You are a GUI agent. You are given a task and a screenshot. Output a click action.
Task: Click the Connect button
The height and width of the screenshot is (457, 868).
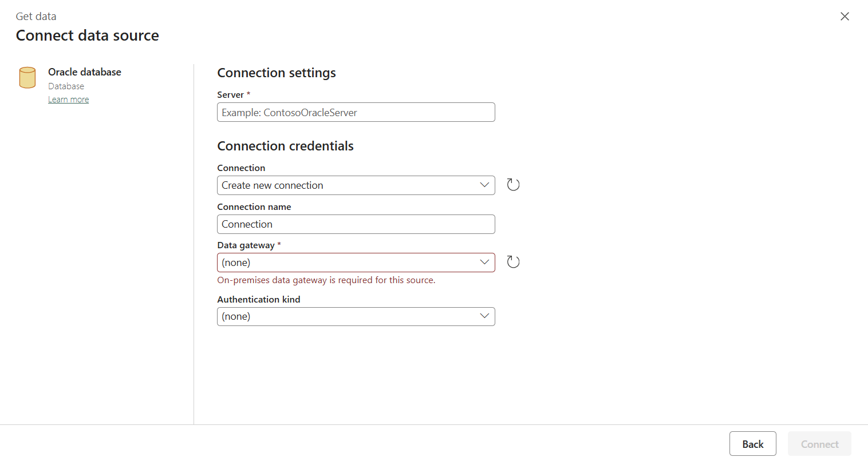click(819, 444)
